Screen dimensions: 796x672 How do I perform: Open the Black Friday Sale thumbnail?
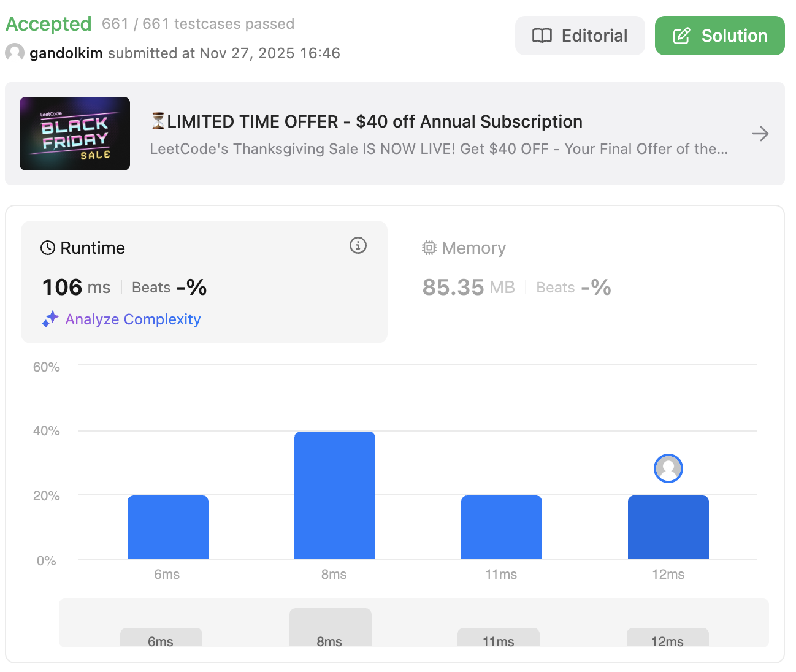point(75,134)
